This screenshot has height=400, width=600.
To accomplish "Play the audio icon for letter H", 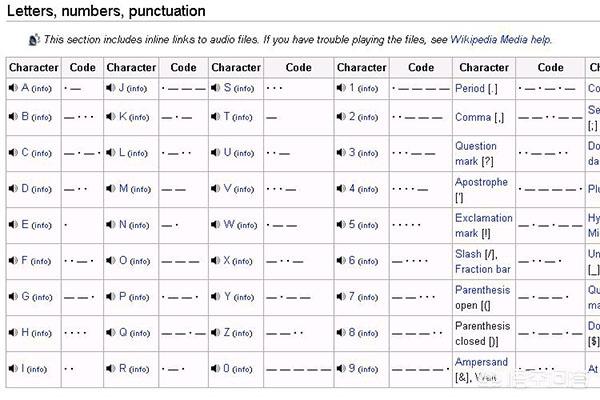I will click(x=13, y=332).
